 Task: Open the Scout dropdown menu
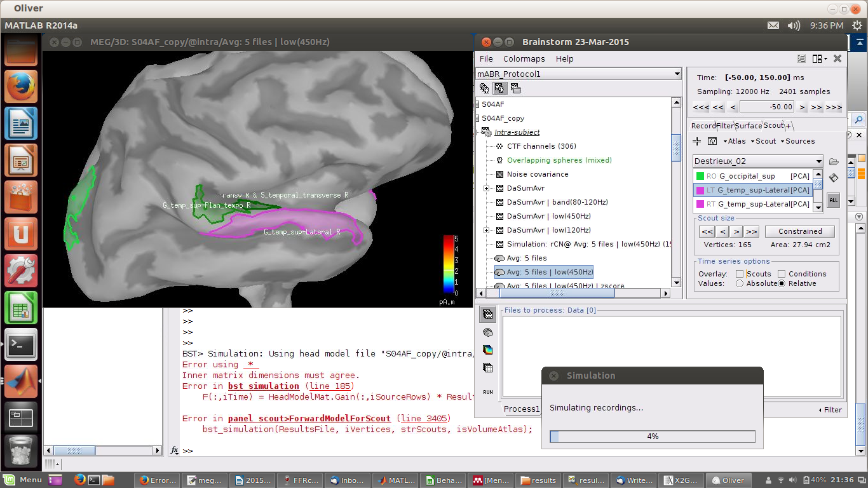763,141
